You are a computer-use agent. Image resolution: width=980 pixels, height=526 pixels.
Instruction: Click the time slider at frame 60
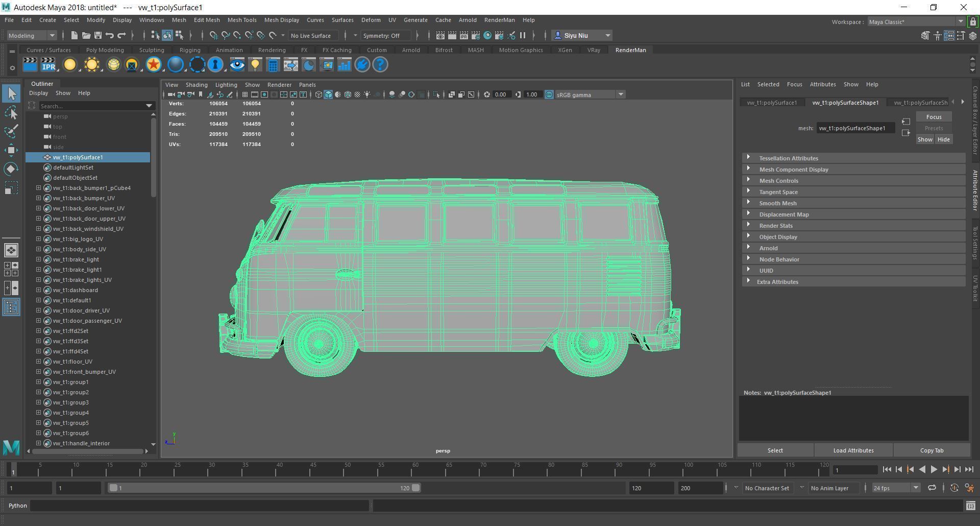(415, 469)
